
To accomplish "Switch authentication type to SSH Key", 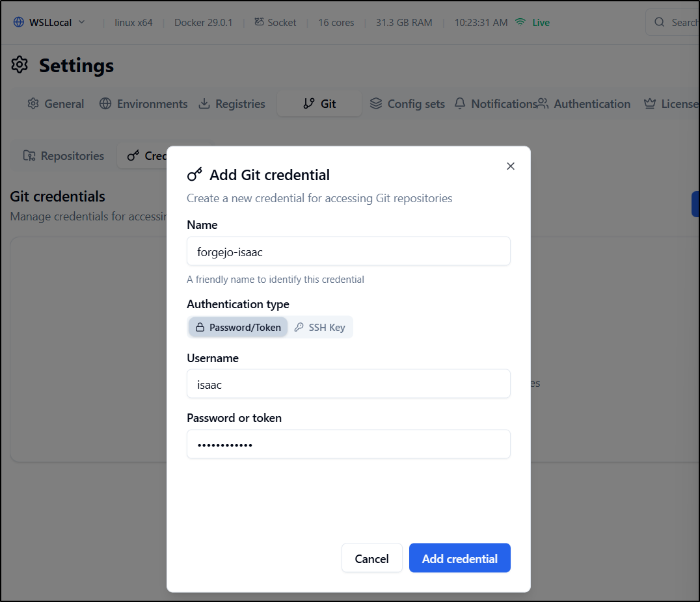I will tap(319, 328).
